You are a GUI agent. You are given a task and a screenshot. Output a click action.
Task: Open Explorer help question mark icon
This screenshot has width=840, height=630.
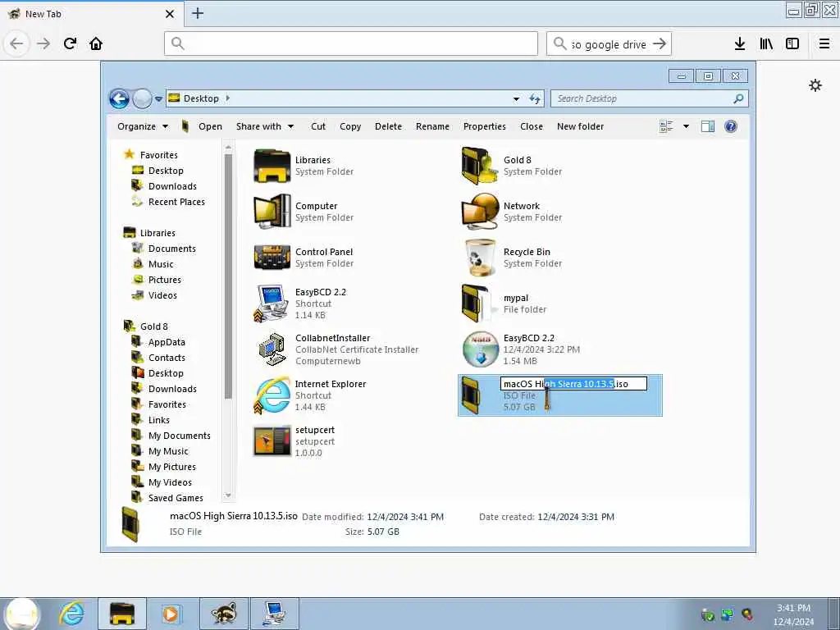[731, 126]
